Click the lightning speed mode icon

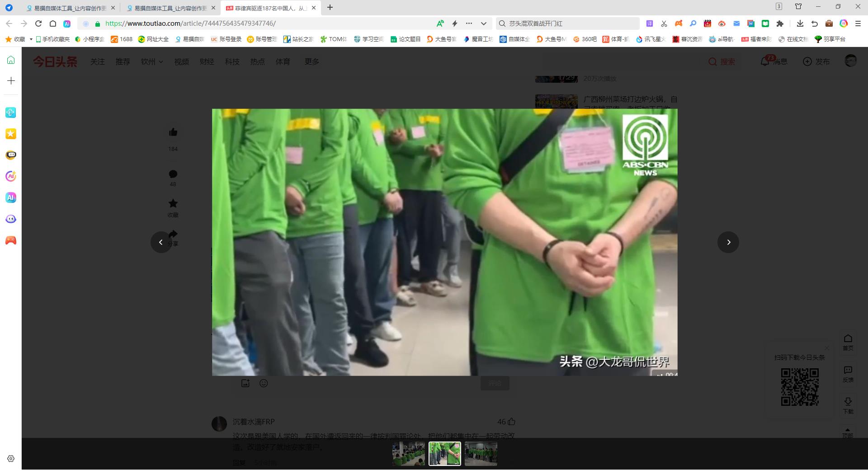[455, 23]
